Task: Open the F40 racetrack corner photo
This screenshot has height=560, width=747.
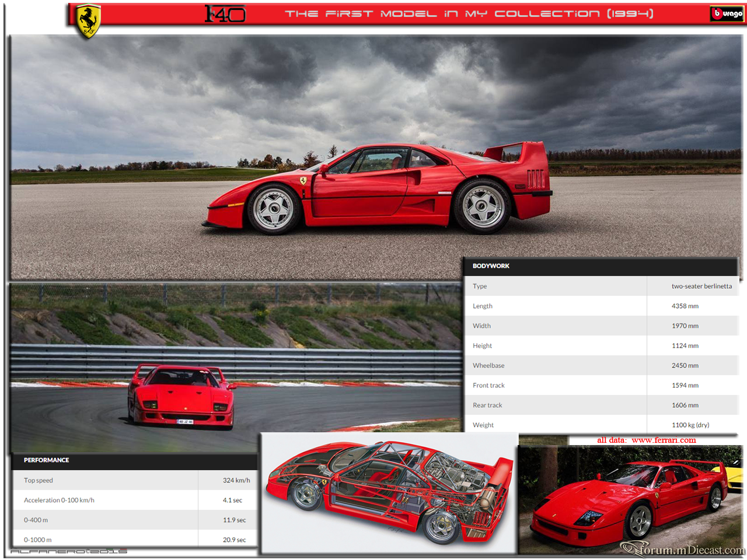Action: 236,367
